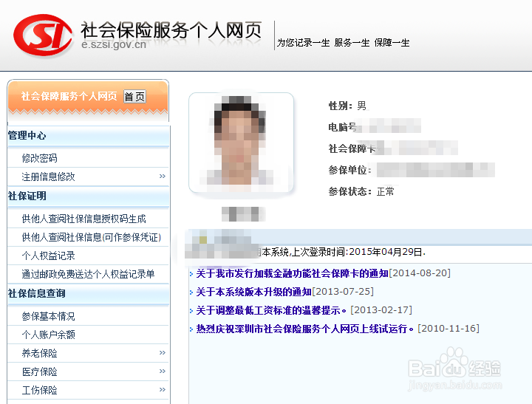Select 供他人查阅社保信息授权码生成
The height and width of the screenshot is (404, 532).
tap(83, 219)
